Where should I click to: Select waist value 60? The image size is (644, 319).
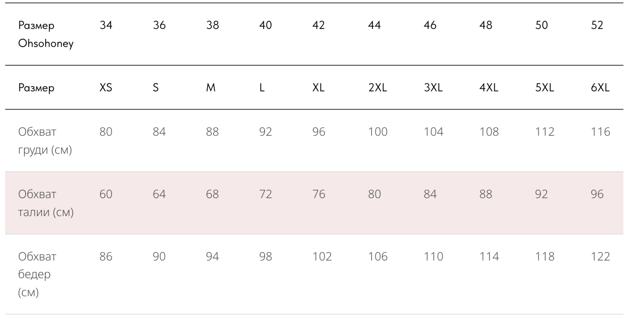106,194
